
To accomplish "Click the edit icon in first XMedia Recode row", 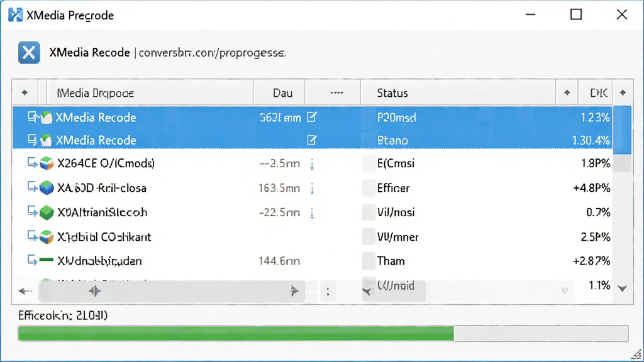I will click(312, 118).
